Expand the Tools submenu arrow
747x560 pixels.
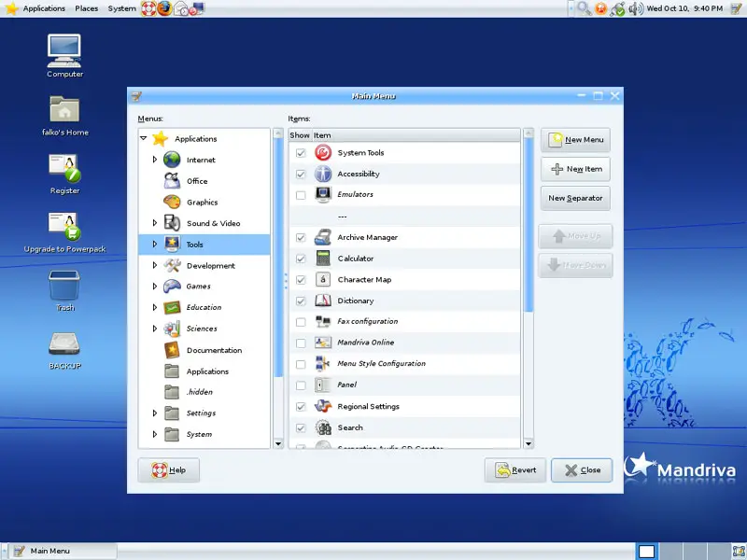(x=155, y=245)
